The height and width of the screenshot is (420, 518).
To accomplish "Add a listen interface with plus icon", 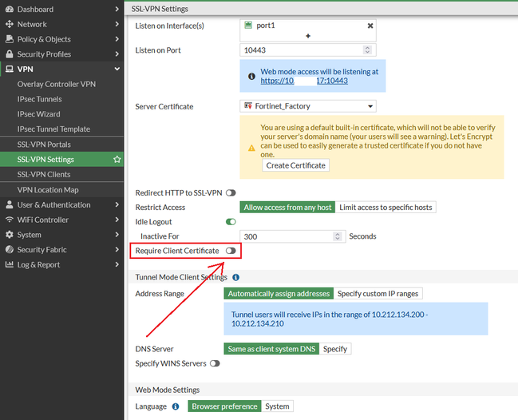I will tap(308, 36).
